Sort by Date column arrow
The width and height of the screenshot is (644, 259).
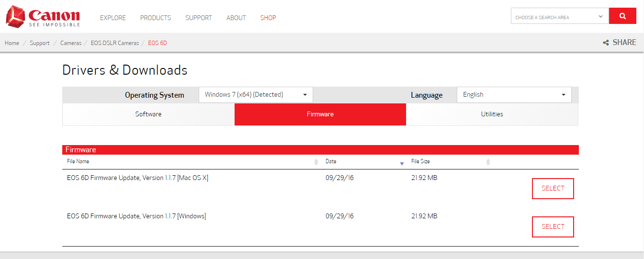coord(402,164)
